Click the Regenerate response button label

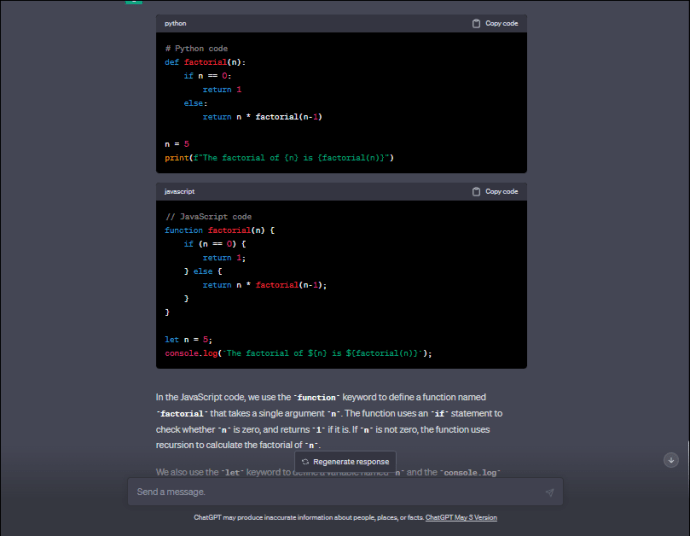coord(350,461)
